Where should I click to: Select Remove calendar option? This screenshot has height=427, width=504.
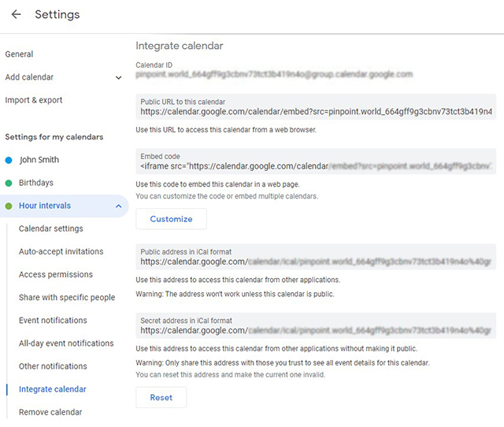click(50, 411)
